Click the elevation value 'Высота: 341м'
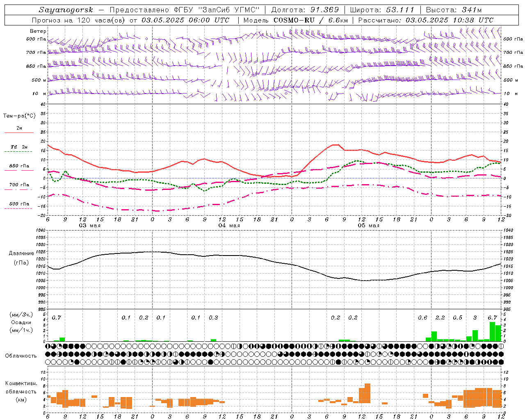This screenshot has width=525, height=420. tap(454, 10)
